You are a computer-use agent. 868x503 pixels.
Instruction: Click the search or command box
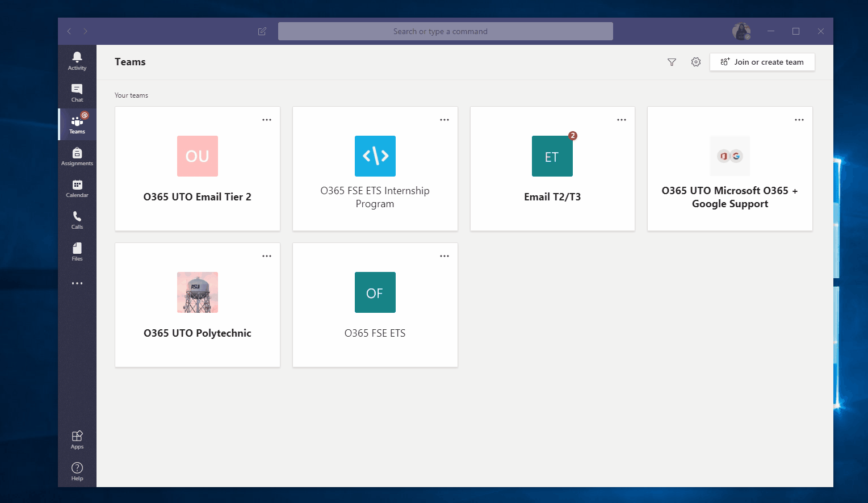tap(445, 31)
